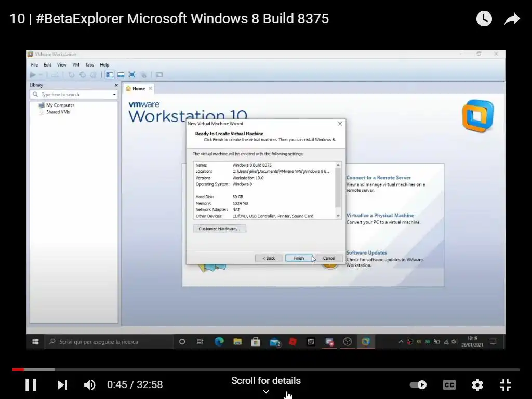Close the New Virtual Machine Wizard dialog
Viewport: 532px width, 399px height.
340,124
